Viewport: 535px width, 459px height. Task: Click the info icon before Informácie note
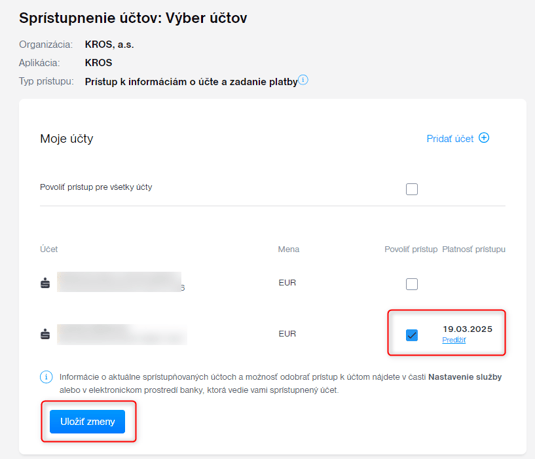pos(46,377)
